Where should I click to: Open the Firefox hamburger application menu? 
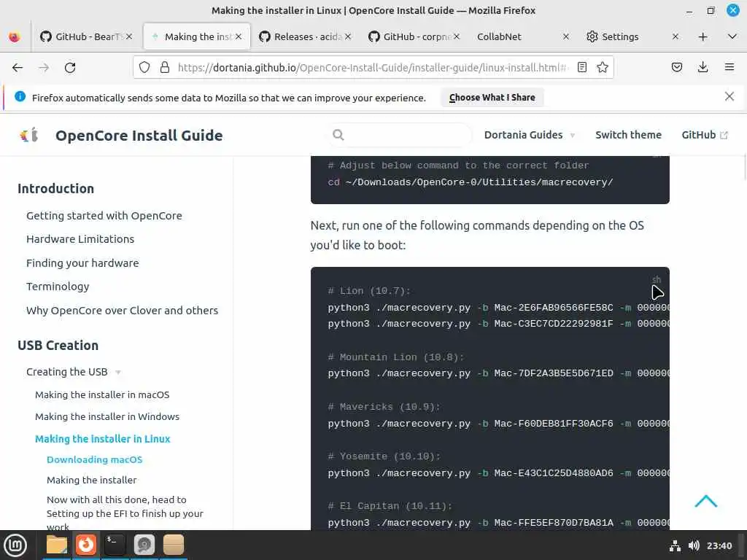pyautogui.click(x=729, y=67)
